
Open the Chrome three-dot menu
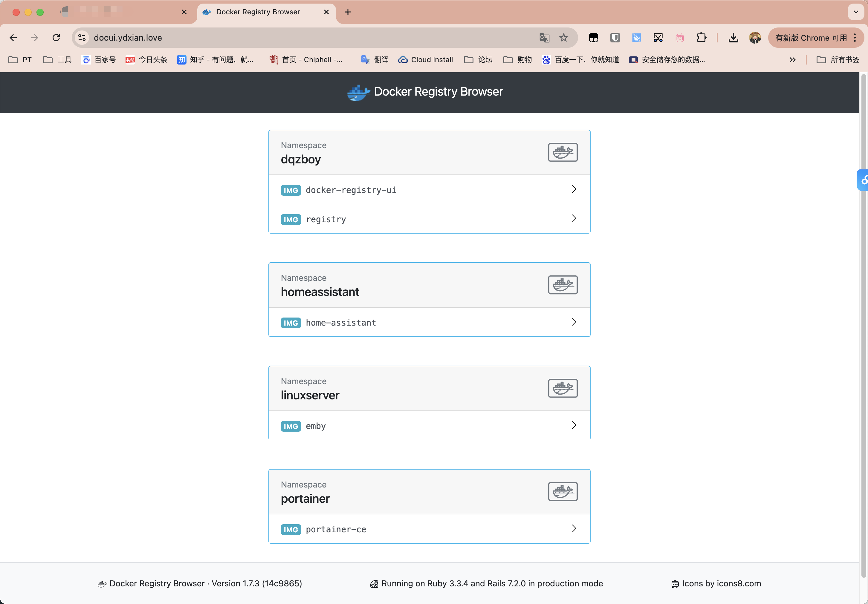click(855, 38)
